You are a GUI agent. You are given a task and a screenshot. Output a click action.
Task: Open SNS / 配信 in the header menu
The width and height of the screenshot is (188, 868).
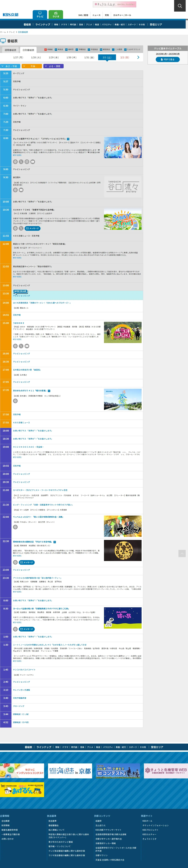(83, 15)
